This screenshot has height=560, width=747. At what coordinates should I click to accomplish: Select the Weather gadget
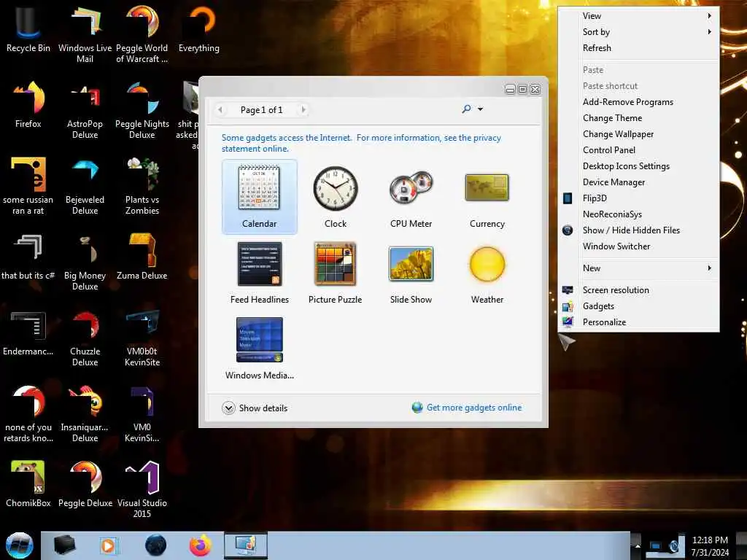click(x=487, y=273)
